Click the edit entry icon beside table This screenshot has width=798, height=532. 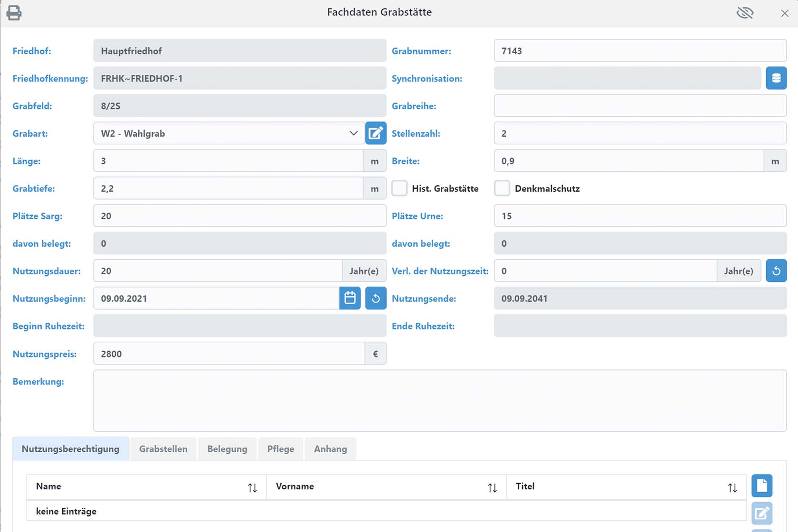(x=761, y=513)
